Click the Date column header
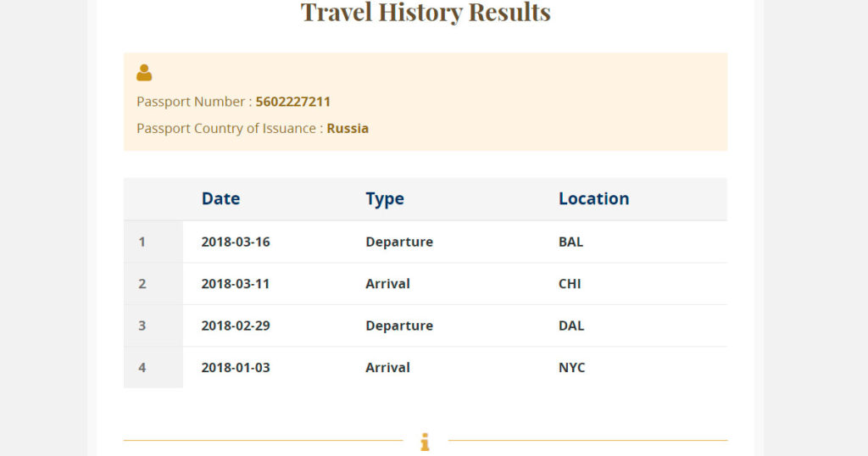 220,199
